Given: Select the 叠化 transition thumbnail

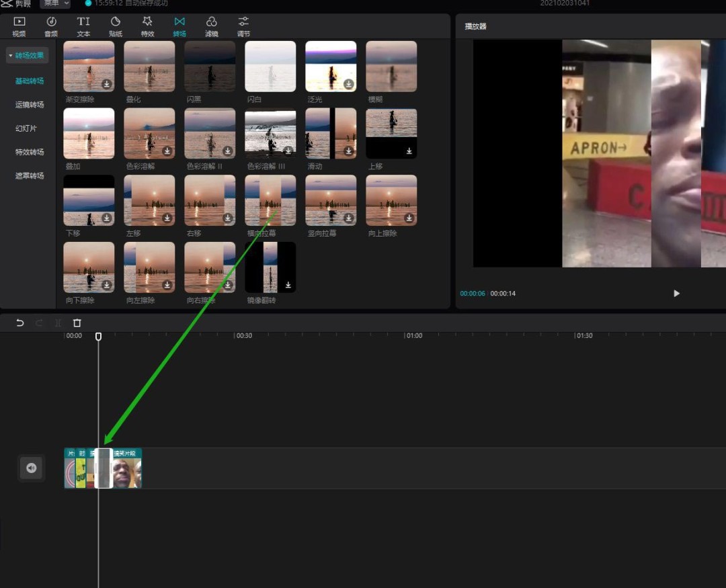Looking at the screenshot, I should (x=149, y=67).
